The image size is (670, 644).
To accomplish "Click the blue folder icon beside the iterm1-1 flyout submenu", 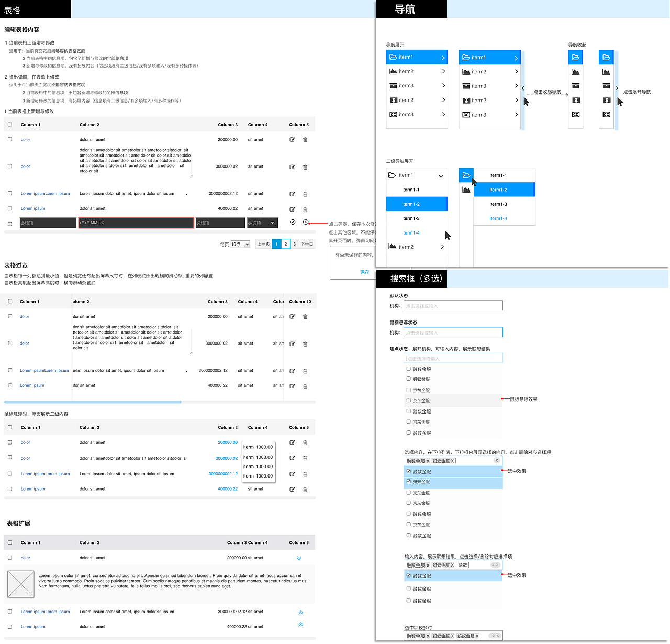I will coord(466,175).
